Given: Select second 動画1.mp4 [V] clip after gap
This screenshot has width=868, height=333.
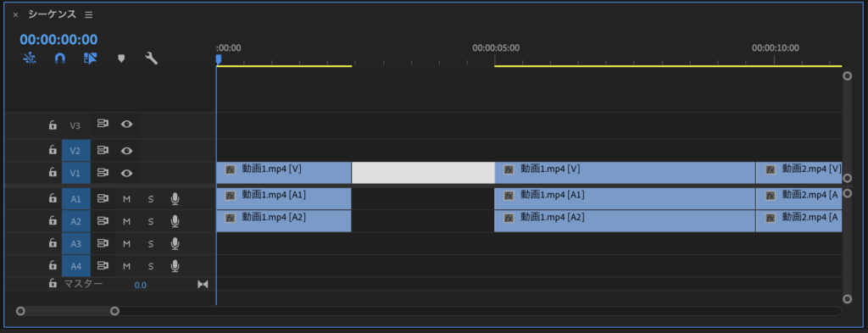Looking at the screenshot, I should point(625,173).
